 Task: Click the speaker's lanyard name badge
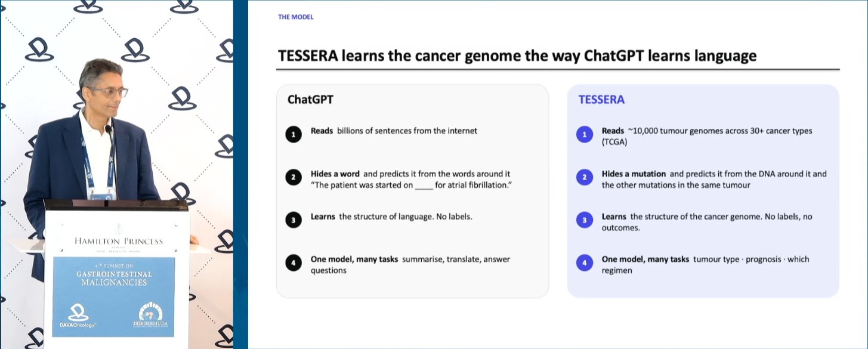pos(101,196)
